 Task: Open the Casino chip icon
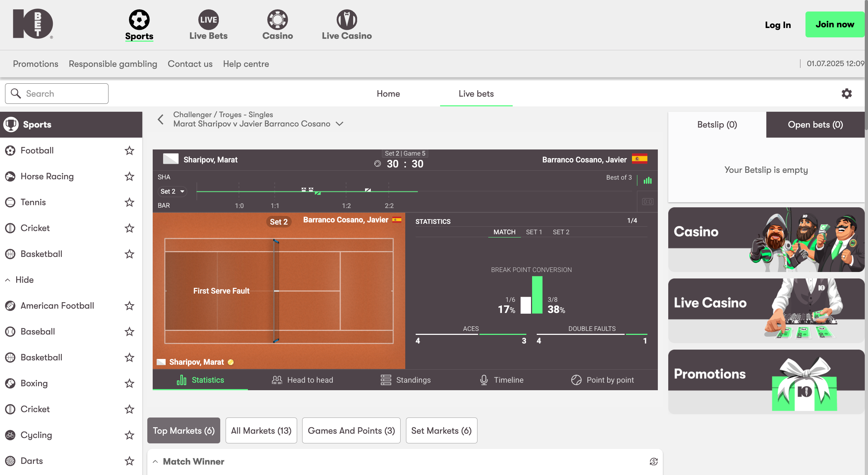click(277, 19)
